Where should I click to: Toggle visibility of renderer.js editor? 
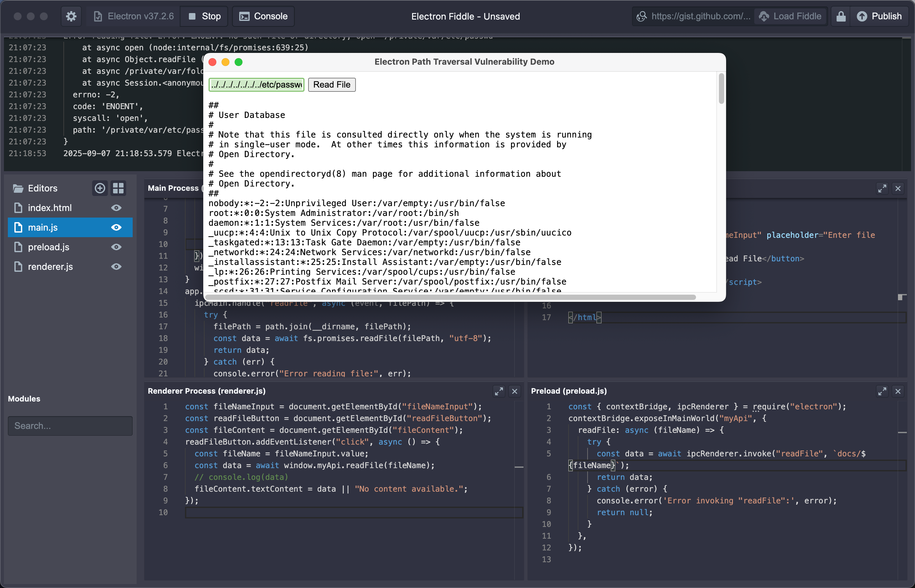116,267
